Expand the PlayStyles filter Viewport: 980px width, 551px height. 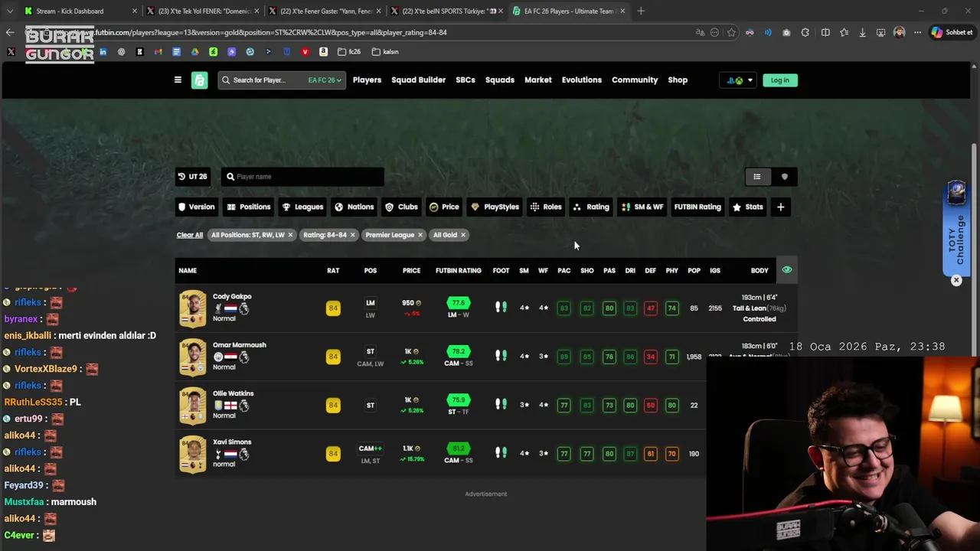495,207
